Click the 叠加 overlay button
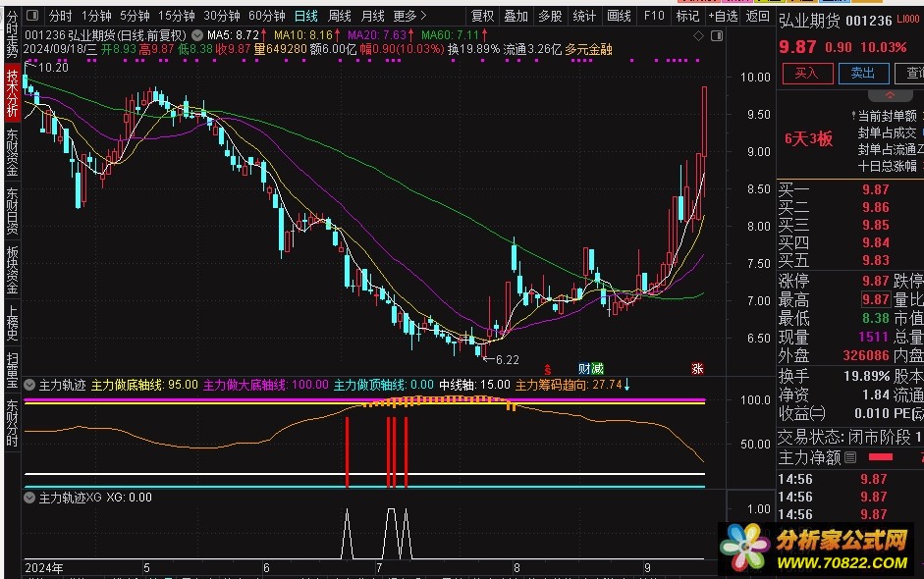Image resolution: width=924 pixels, height=579 pixels. tap(516, 16)
